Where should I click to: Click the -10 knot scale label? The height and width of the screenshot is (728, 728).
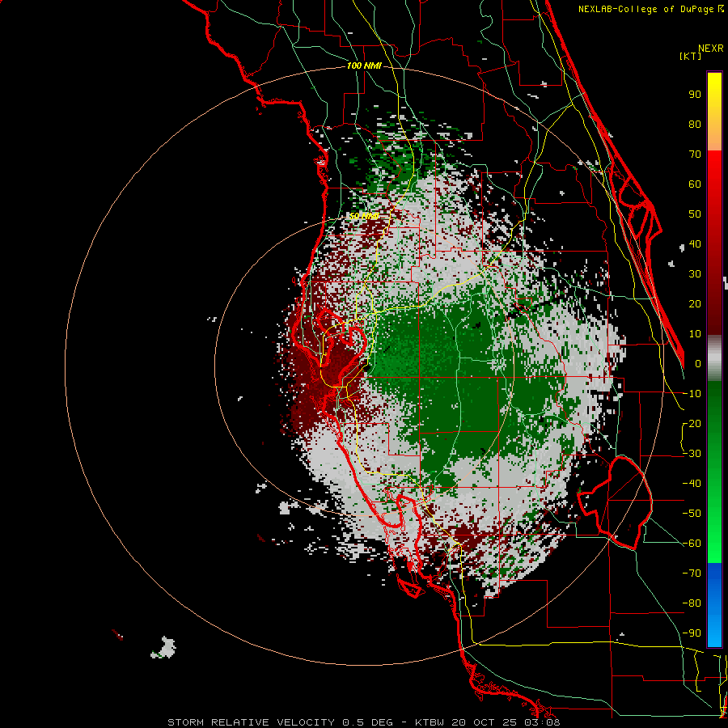pyautogui.click(x=692, y=394)
